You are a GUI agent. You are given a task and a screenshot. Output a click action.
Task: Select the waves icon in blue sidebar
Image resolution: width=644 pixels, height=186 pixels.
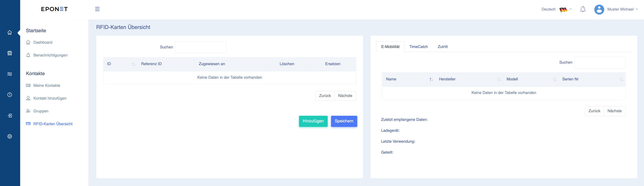point(10,74)
